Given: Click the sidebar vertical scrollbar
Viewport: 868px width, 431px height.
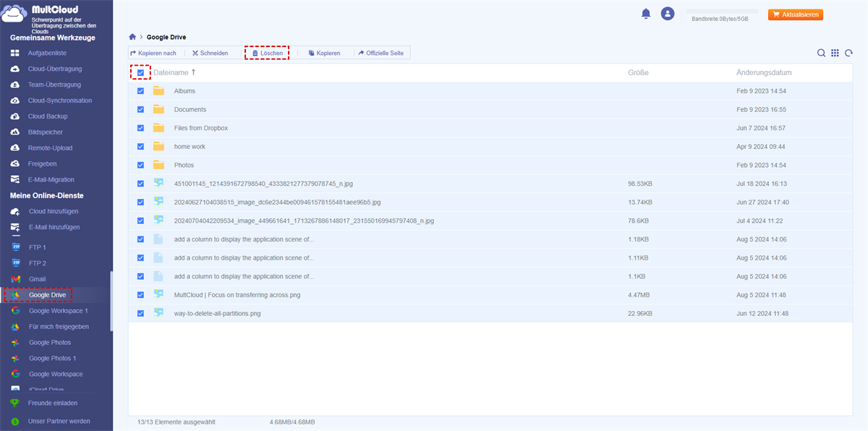Looking at the screenshot, I should click(x=111, y=300).
